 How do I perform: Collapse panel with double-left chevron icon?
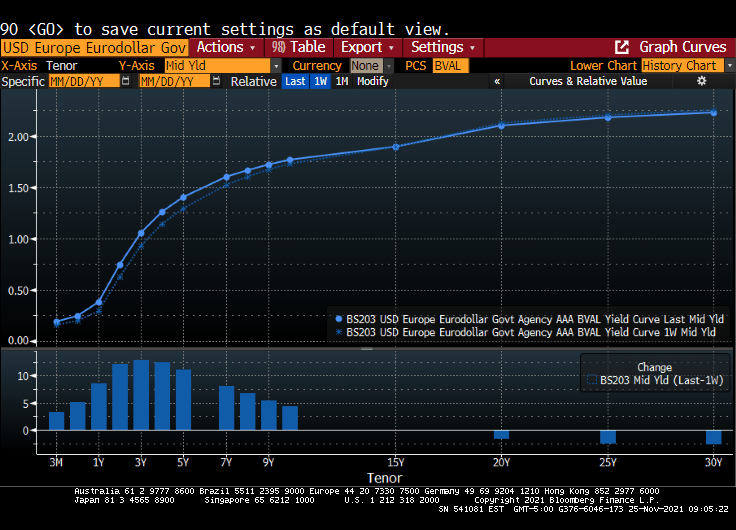[497, 81]
